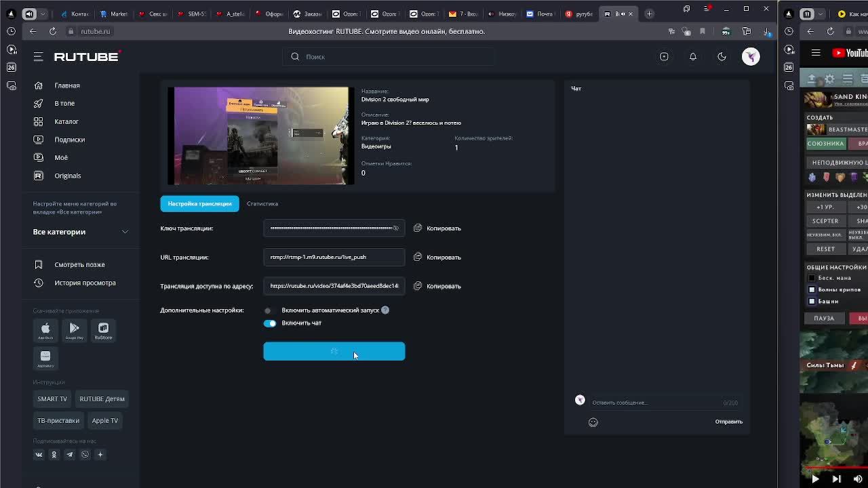This screenshot has height=488, width=868.
Task: Toggle Башни checkbox in video
Action: pos(812,301)
